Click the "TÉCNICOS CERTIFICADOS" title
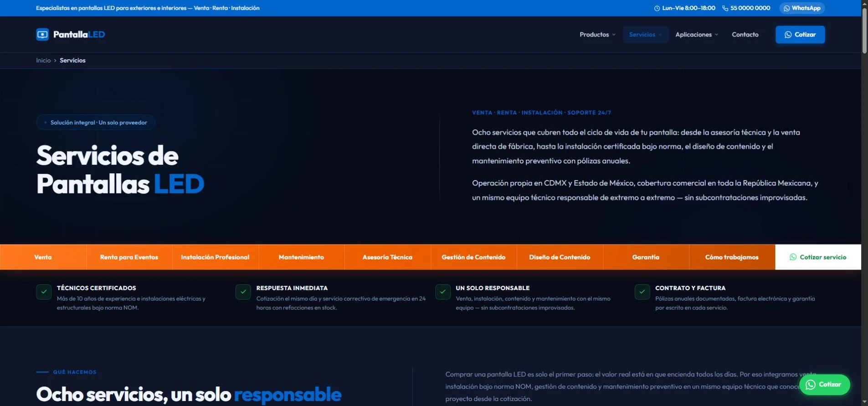The image size is (868, 406). click(97, 288)
